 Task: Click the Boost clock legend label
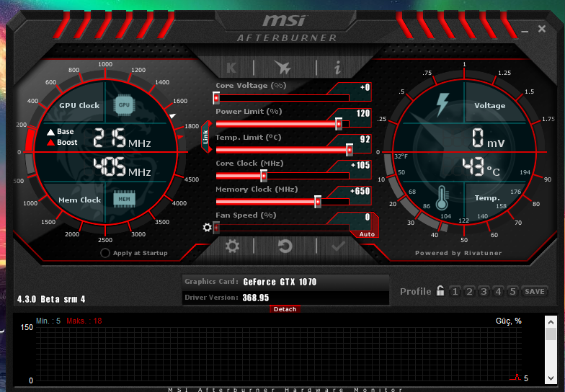click(67, 143)
